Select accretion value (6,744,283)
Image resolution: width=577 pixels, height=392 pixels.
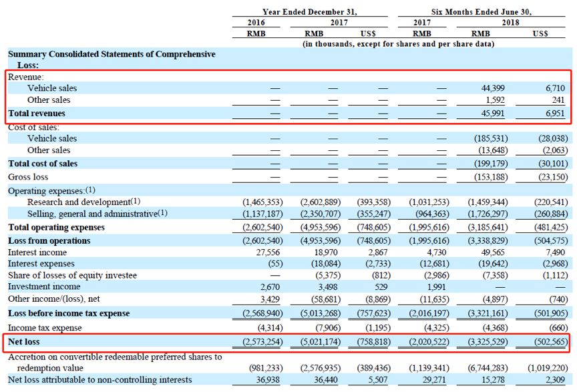[x=488, y=368]
